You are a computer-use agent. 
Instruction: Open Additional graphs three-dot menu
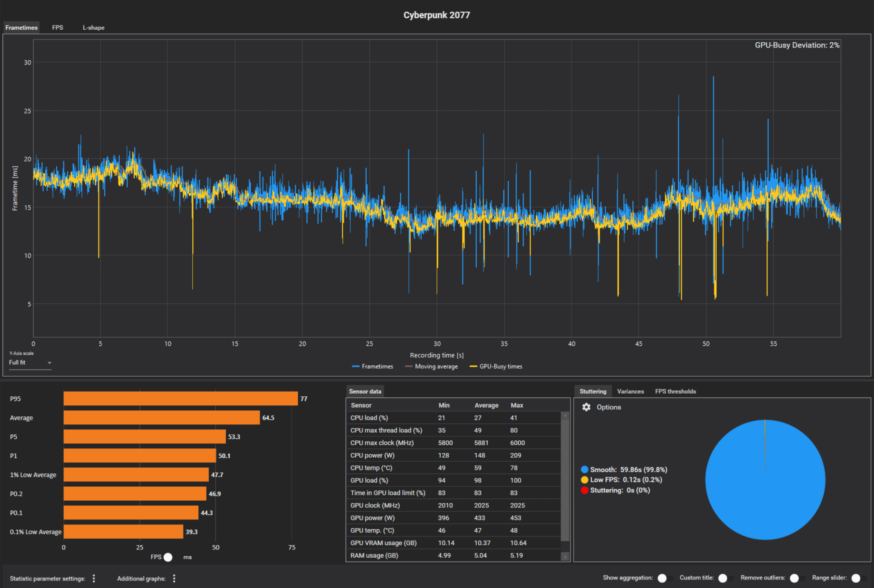(x=174, y=578)
